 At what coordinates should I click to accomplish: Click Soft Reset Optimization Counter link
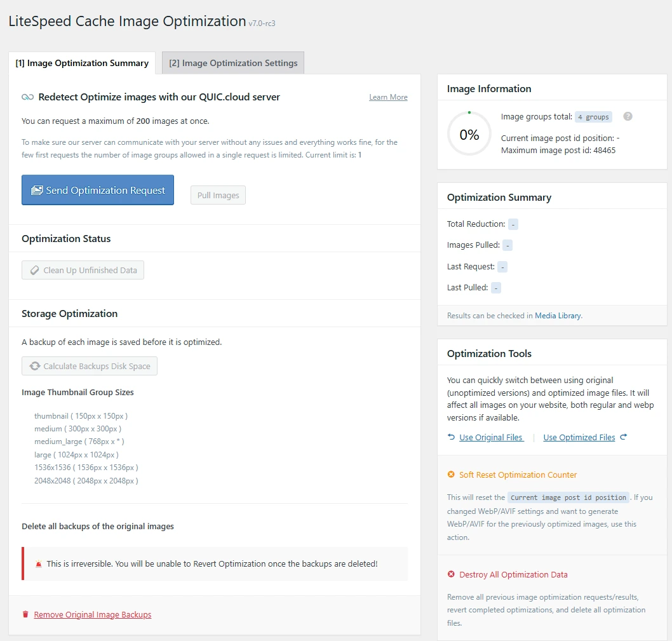(x=518, y=475)
